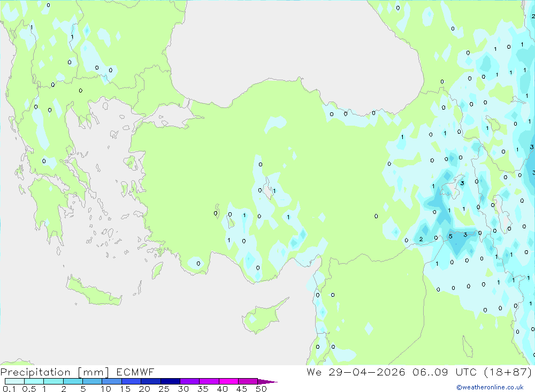Screen dimensions: 535x392
Task: Click the legend value '10'
Action: (x=106, y=389)
